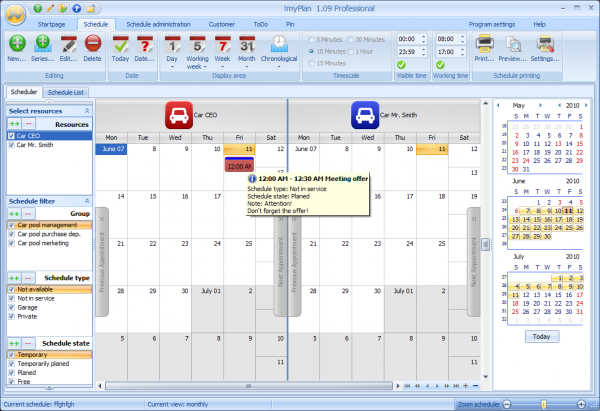Viewport: 600px width, 411px height.
Task: Open the ToDo tab
Action: [x=261, y=24]
